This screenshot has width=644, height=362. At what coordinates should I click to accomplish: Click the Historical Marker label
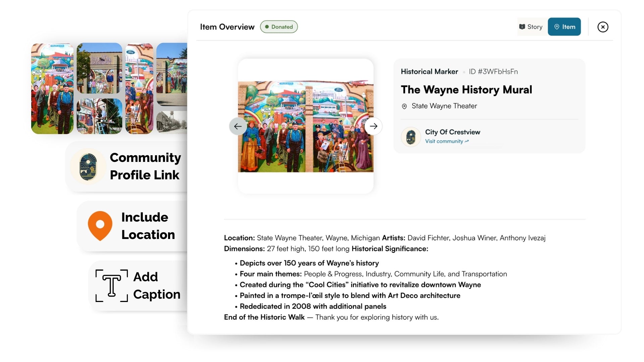[x=429, y=72]
